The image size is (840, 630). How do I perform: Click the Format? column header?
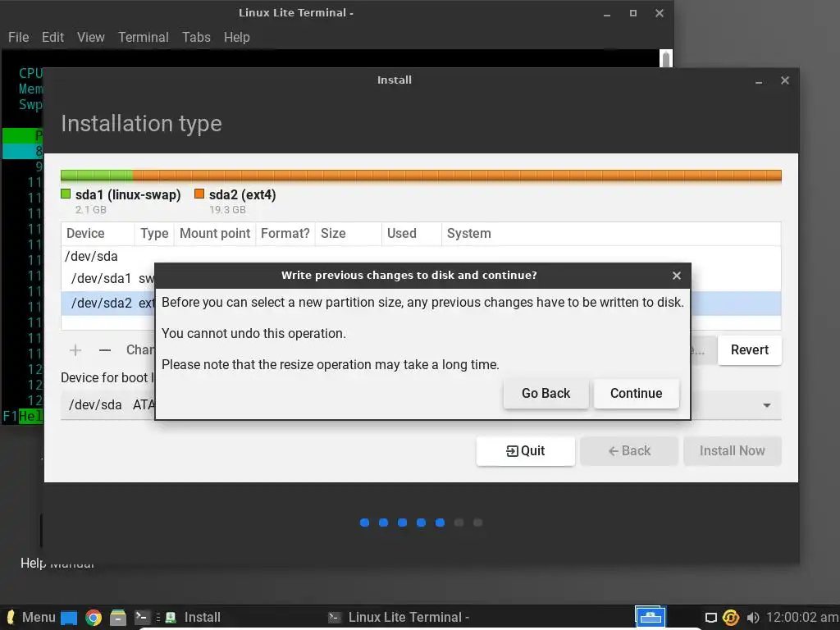[x=285, y=234]
